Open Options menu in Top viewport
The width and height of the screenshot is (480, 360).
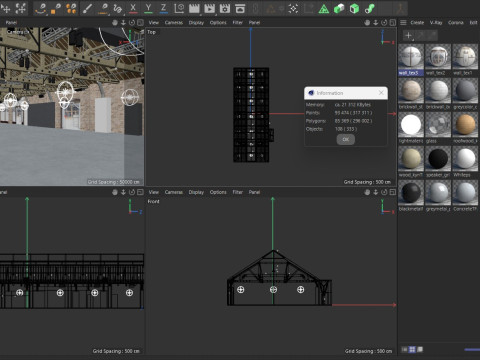pos(218,23)
